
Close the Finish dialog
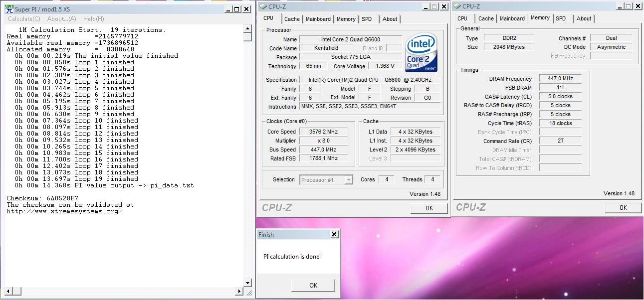[x=334, y=235]
